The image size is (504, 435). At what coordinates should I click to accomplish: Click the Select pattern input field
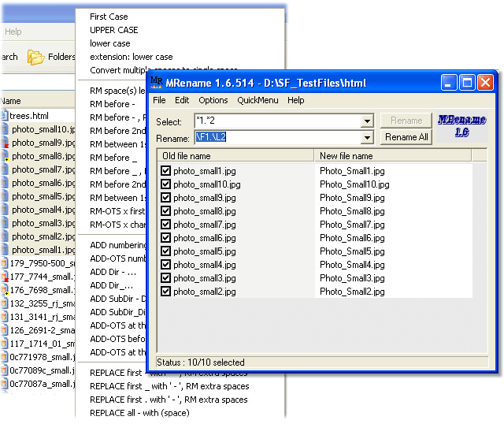pos(278,121)
